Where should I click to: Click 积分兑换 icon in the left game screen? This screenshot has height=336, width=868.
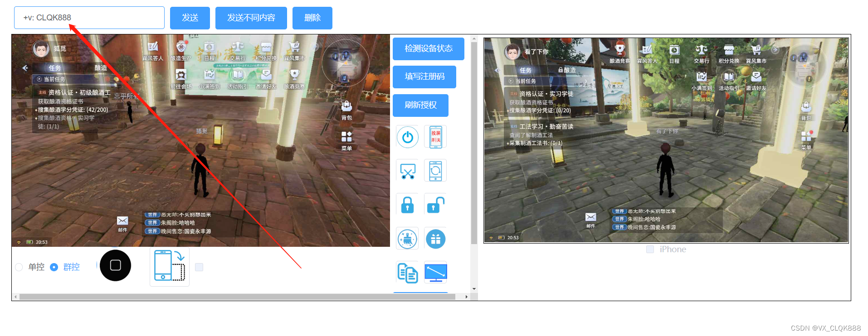pyautogui.click(x=266, y=51)
